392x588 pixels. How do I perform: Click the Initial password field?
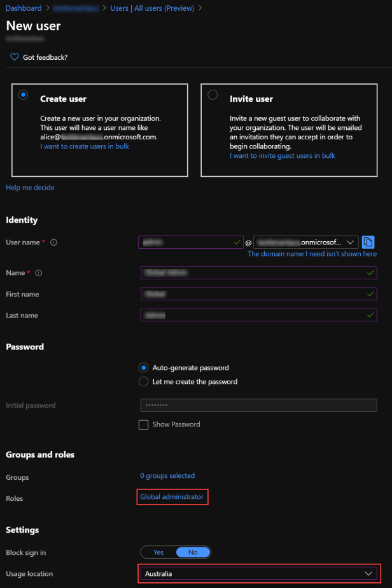[x=258, y=405]
